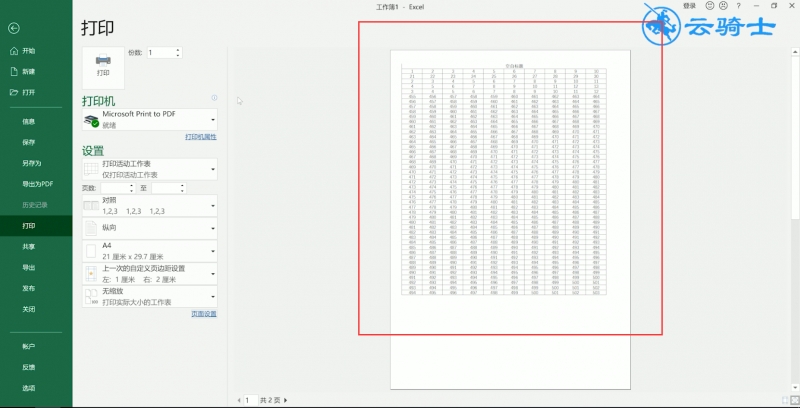Screen dimensions: 800x408
Task: Open the 上一次的自定义页边距设置 dropdown
Action: coord(150,274)
